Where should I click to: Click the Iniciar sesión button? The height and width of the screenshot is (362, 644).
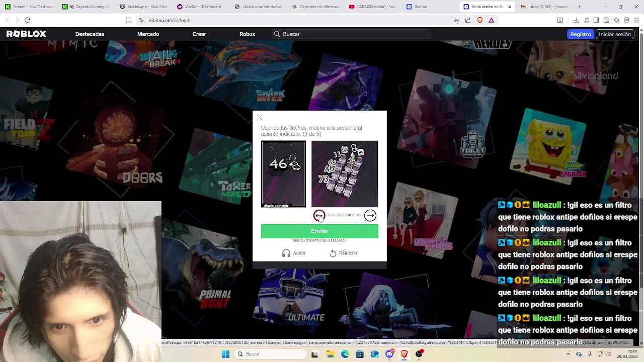click(615, 34)
